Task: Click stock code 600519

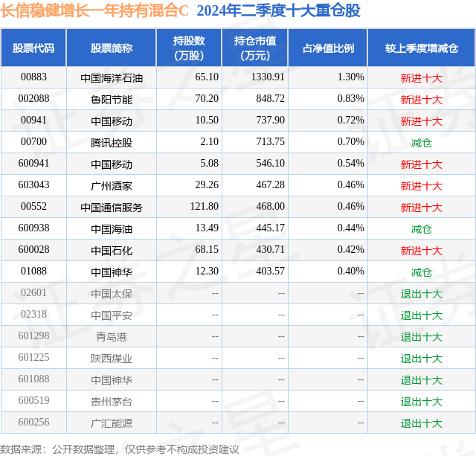Action: 33,400
